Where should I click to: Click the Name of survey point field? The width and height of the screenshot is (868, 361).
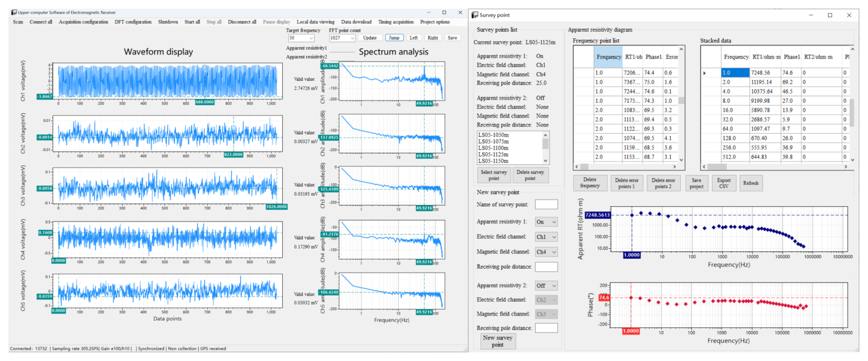point(546,205)
